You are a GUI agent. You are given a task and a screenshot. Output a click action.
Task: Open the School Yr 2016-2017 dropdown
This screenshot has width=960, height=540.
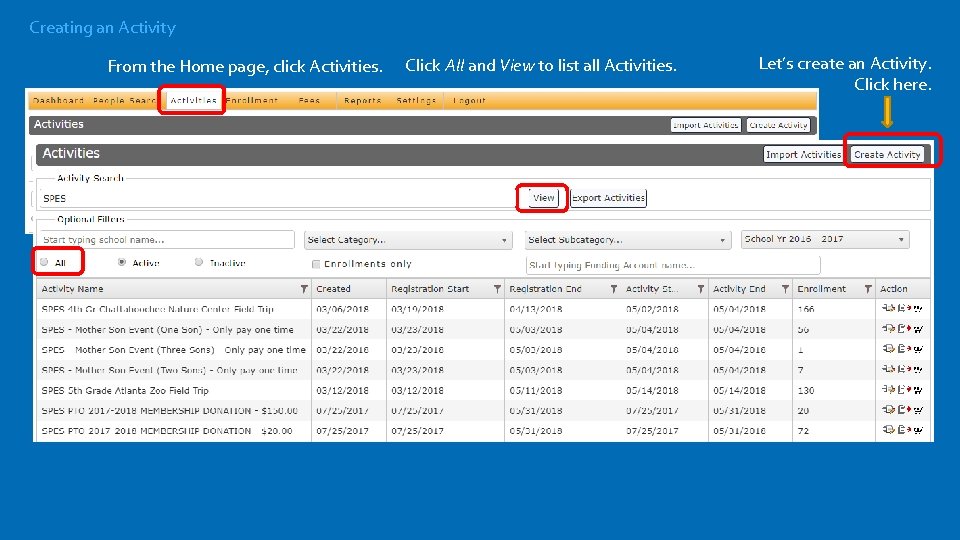click(x=825, y=239)
